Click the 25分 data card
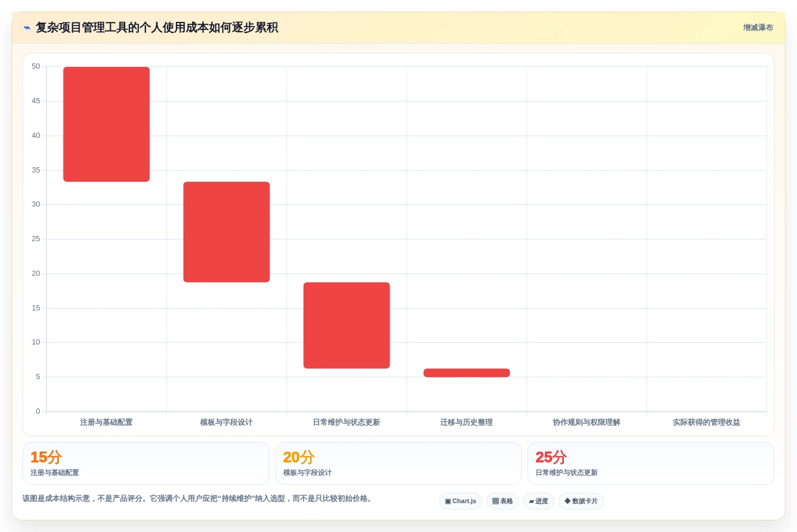 (x=651, y=463)
